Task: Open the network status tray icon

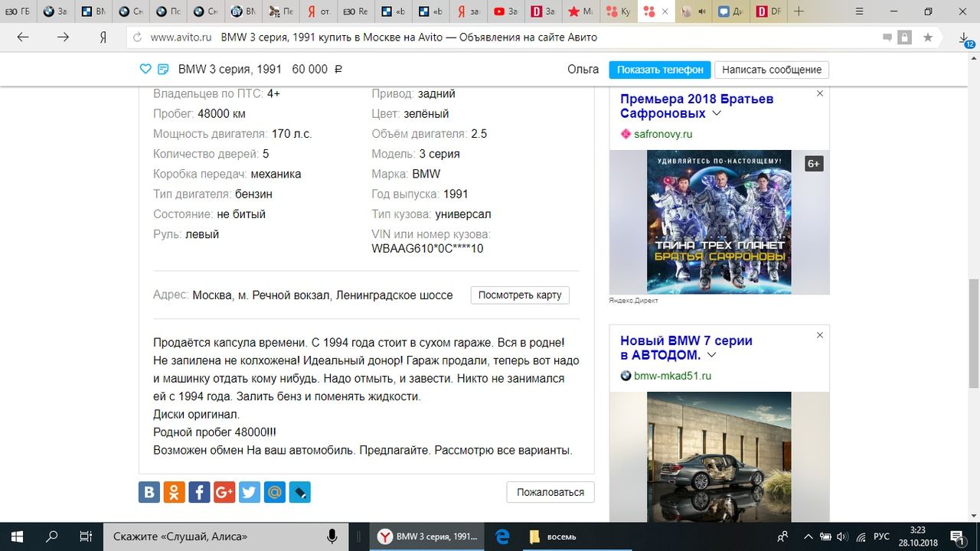Action: (x=861, y=536)
